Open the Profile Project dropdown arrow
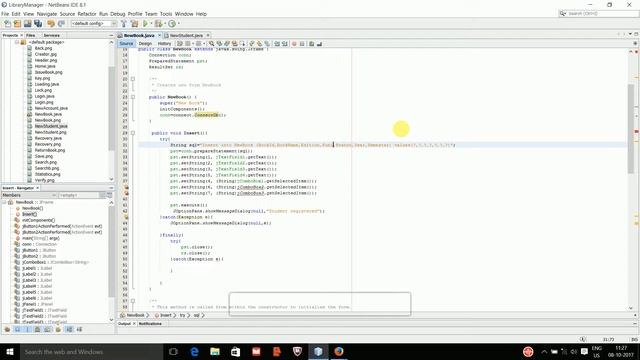Viewport: 640px width, 360px height. tap(178, 24)
